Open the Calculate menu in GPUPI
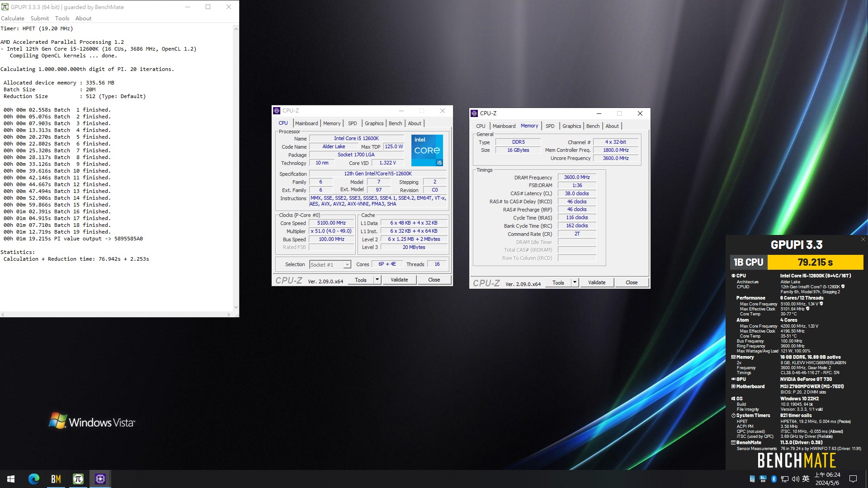This screenshot has height=488, width=868. click(13, 19)
